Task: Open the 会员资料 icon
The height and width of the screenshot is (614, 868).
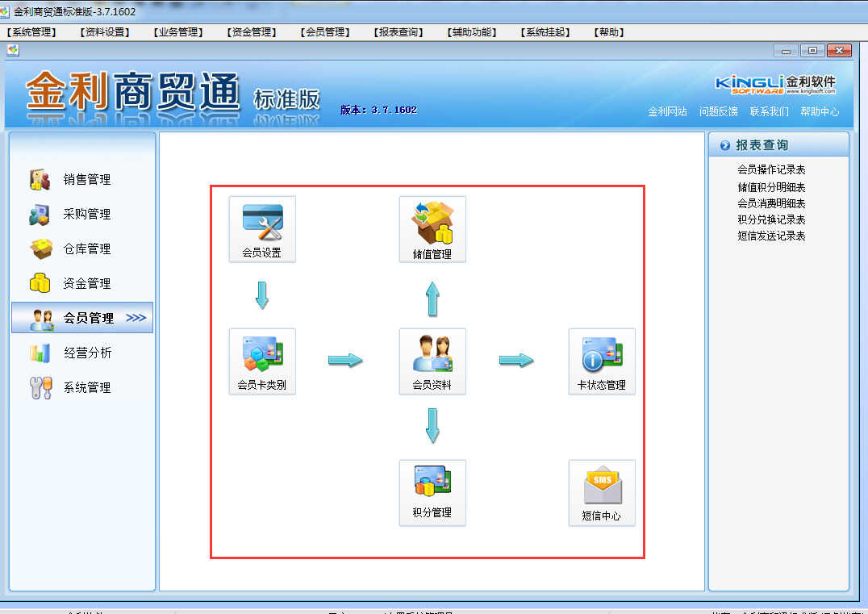Action: click(x=432, y=361)
